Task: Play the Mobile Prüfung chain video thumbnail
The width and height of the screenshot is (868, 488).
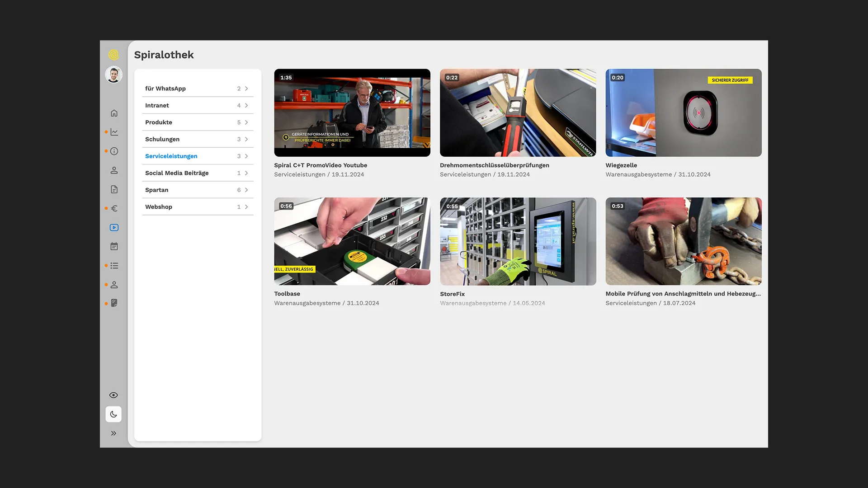Action: tap(684, 241)
